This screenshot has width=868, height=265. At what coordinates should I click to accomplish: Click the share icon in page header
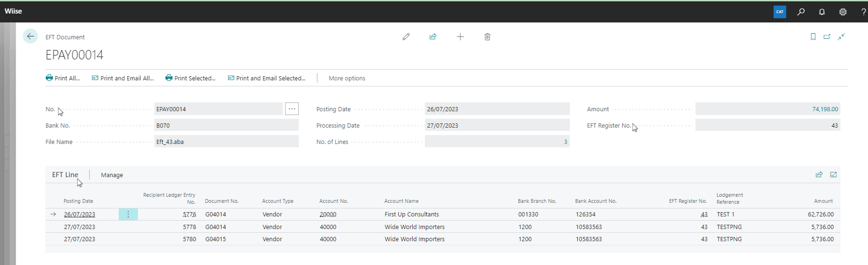[x=433, y=37]
